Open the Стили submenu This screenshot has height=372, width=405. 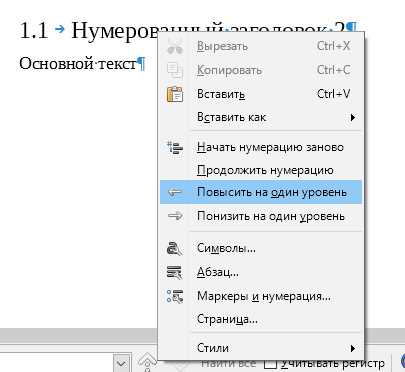(x=261, y=348)
